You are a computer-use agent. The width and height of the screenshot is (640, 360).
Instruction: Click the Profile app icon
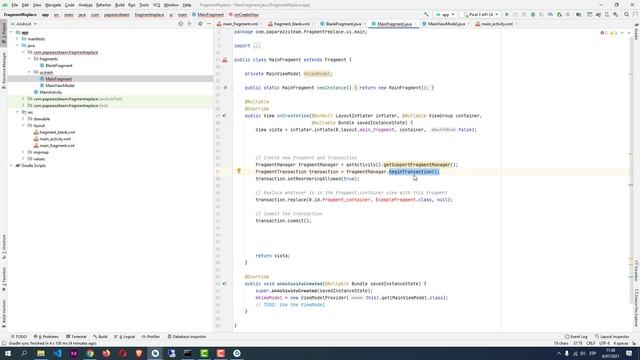coord(550,15)
